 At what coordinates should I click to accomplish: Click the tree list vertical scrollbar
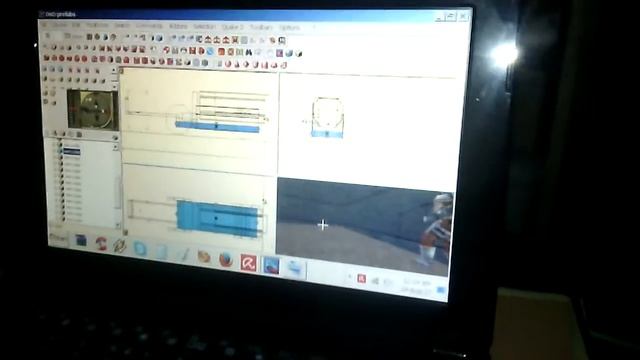pos(118,186)
